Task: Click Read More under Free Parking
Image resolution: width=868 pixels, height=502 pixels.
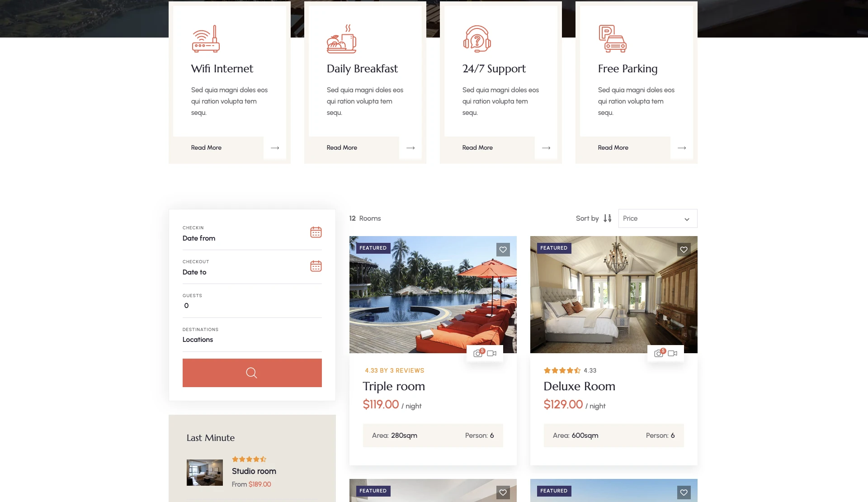Action: [613, 148]
